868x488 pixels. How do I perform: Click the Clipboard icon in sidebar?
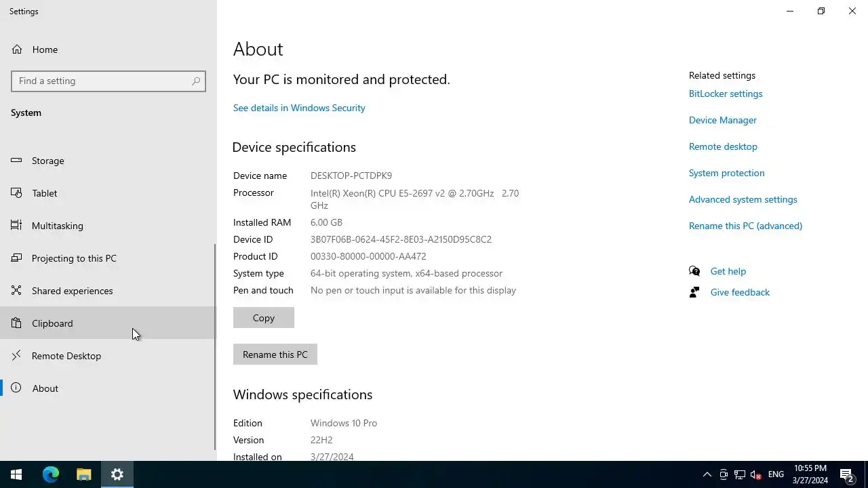16,323
